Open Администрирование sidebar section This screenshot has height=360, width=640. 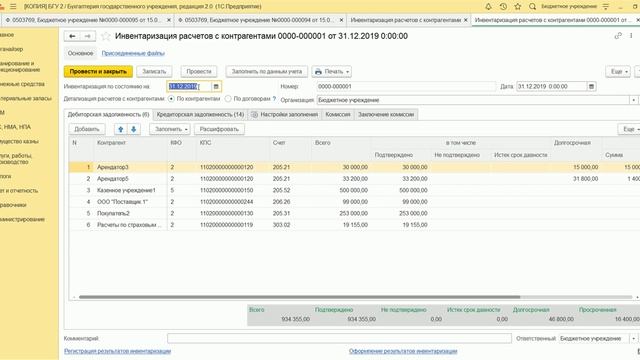pyautogui.click(x=22, y=220)
